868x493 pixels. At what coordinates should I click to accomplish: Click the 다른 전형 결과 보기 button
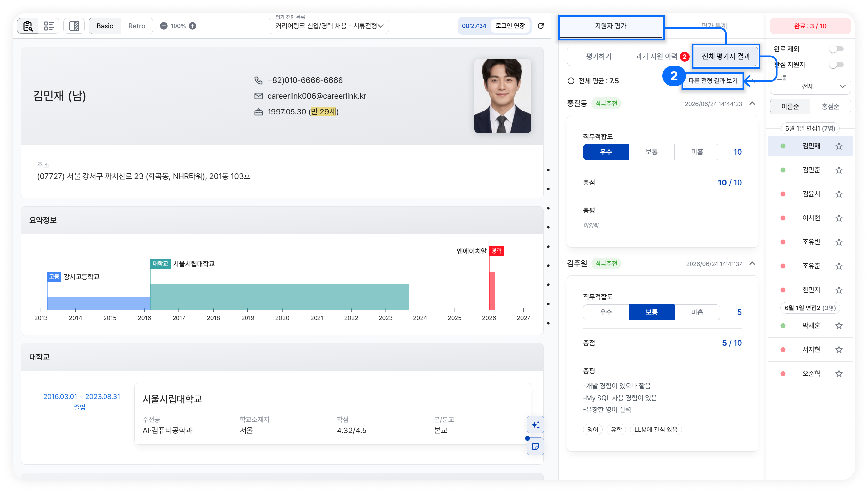coord(713,81)
